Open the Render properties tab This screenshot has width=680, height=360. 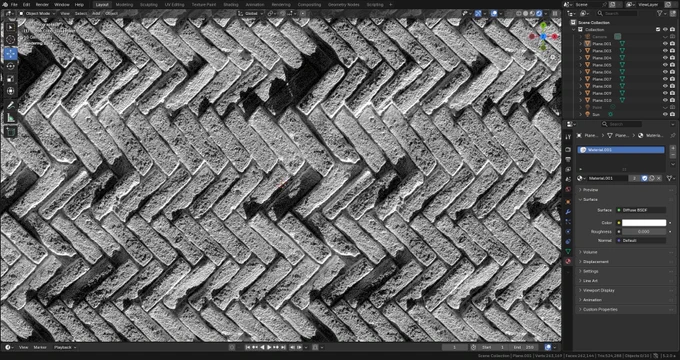tap(568, 150)
